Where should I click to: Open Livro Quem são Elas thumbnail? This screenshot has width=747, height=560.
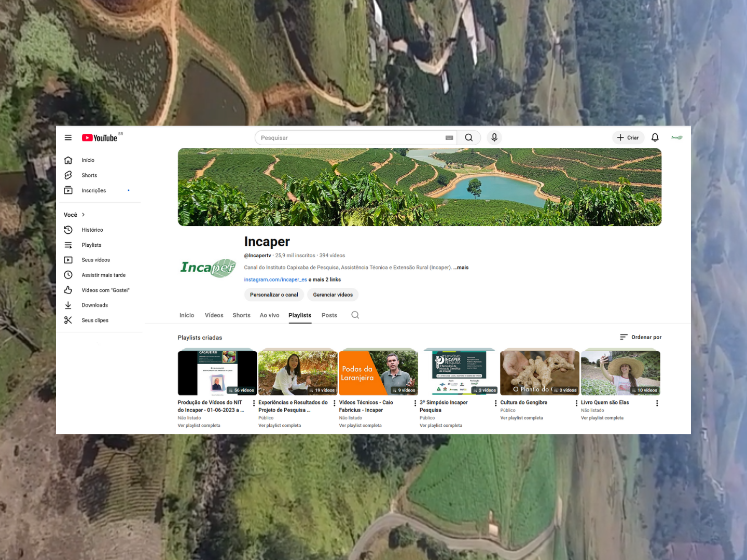click(x=620, y=373)
